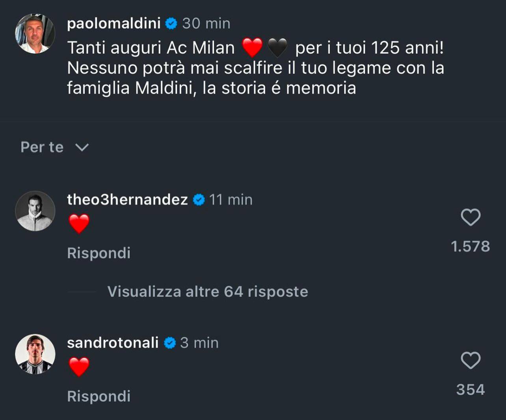The height and width of the screenshot is (420, 506).
Task: Click the verified badge beside sandrotonali
Action: click(170, 343)
